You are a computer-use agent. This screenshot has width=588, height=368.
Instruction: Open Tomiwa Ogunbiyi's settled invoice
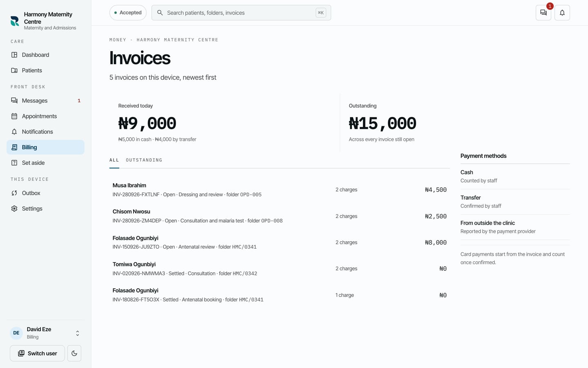[280, 269]
